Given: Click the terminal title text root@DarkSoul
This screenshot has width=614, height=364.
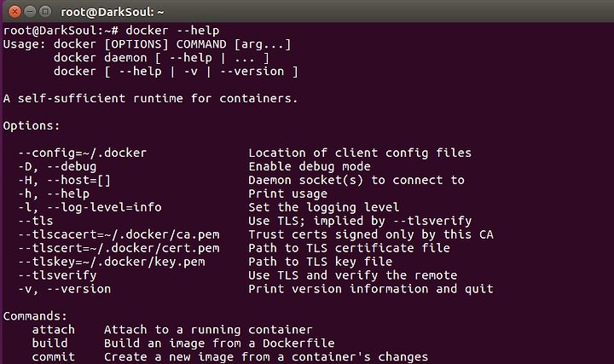Looking at the screenshot, I should 113,12.
